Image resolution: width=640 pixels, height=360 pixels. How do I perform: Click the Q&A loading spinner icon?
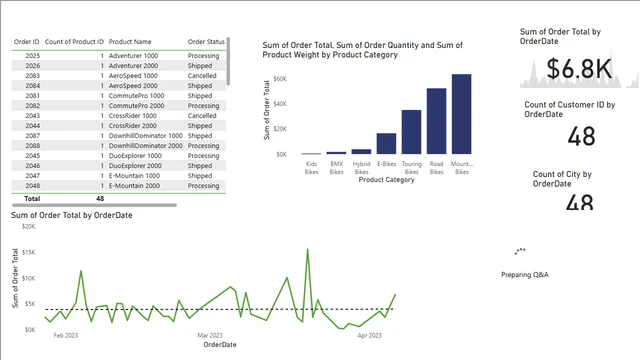pyautogui.click(x=520, y=251)
